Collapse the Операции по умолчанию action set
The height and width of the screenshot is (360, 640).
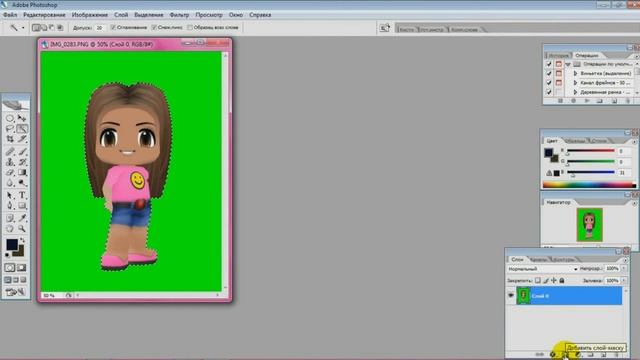[568, 64]
